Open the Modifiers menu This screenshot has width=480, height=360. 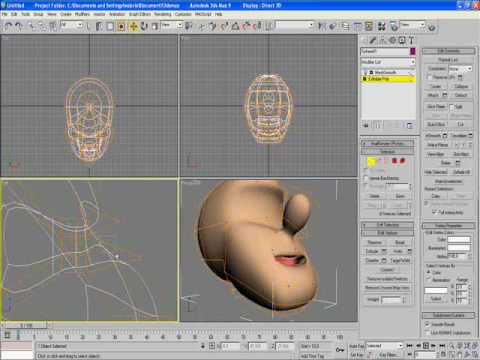click(82, 14)
